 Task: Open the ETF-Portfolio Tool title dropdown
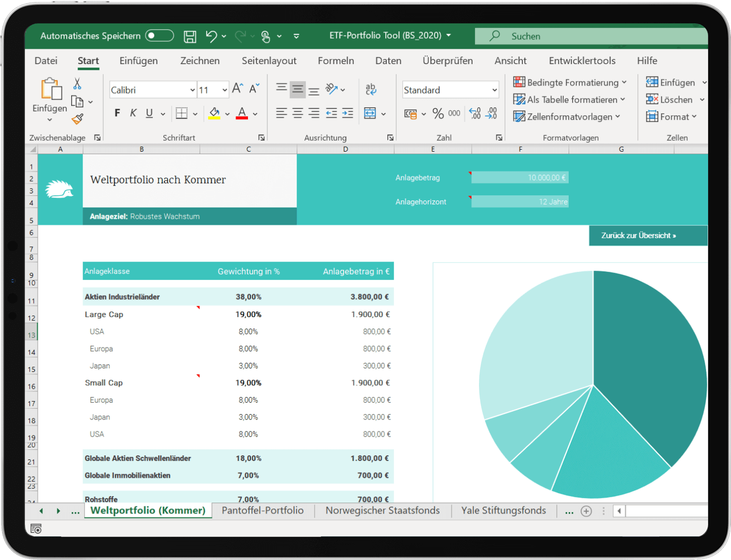[448, 35]
